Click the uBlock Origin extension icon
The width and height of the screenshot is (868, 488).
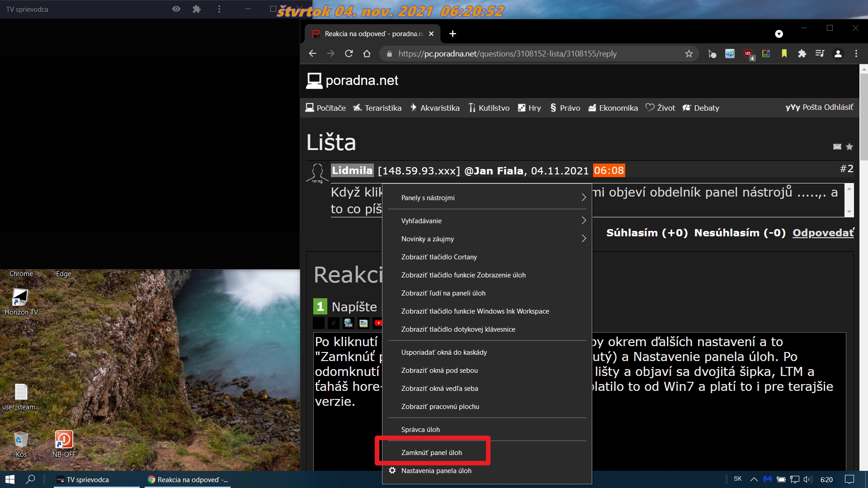point(748,54)
